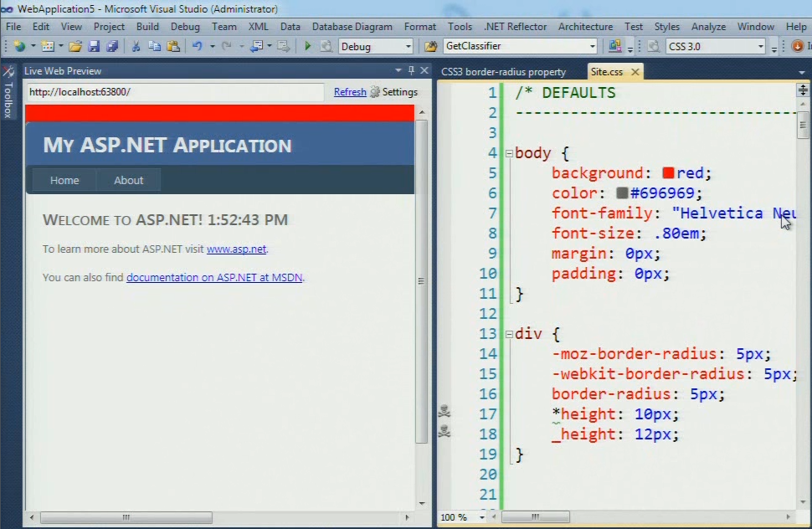Screen dimensions: 812x529
Task: Close the Live Web Preview panel
Action: [424, 70]
